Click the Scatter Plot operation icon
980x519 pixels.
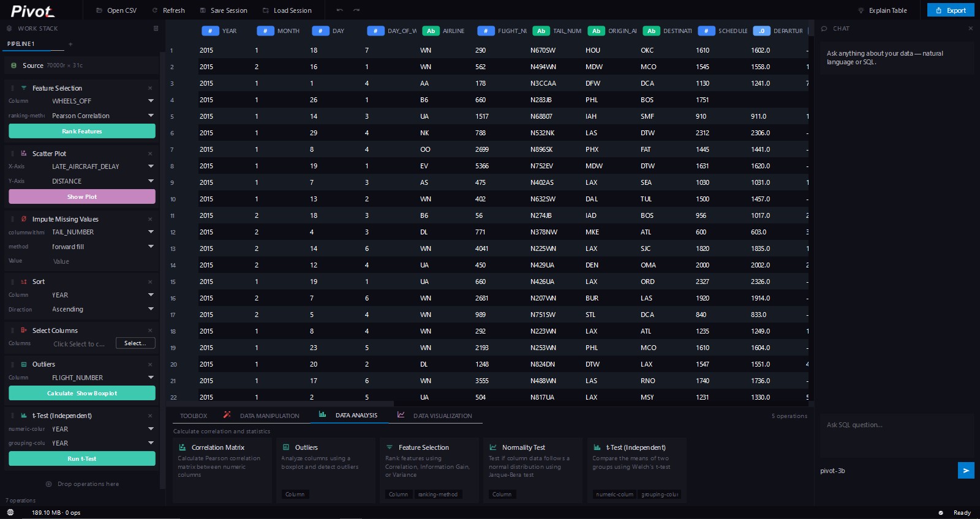pos(24,154)
